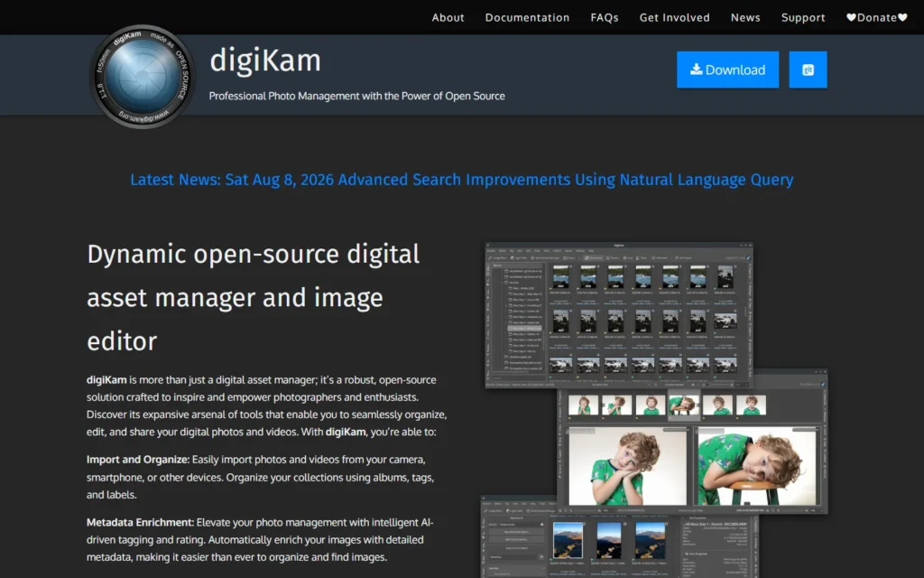This screenshot has width=924, height=578.
Task: Click the 'Metadata Enrichment:' heading text
Action: [140, 523]
